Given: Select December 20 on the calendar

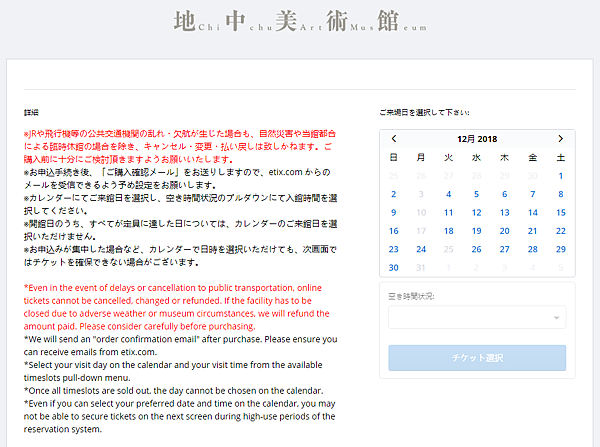Looking at the screenshot, I should (505, 231).
